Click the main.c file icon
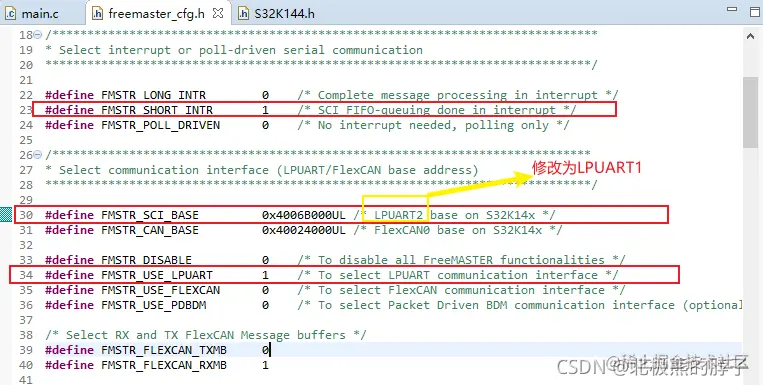The height and width of the screenshot is (385, 763). [11, 14]
